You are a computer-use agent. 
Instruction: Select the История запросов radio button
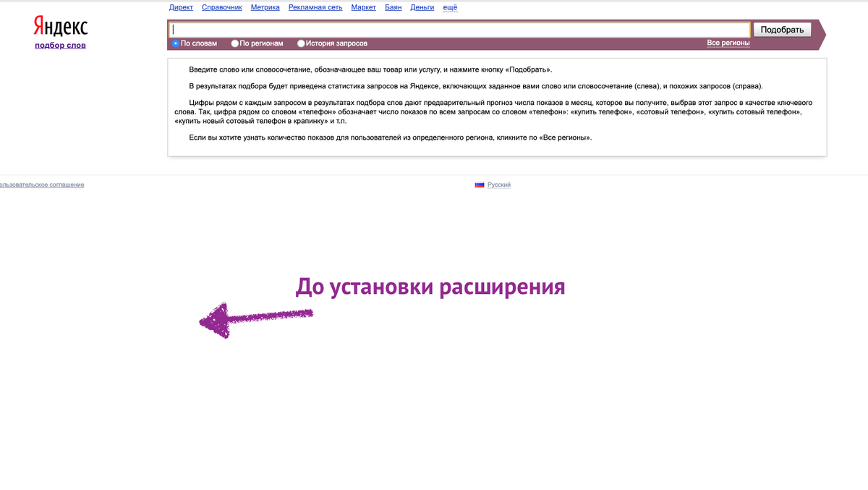coord(301,43)
